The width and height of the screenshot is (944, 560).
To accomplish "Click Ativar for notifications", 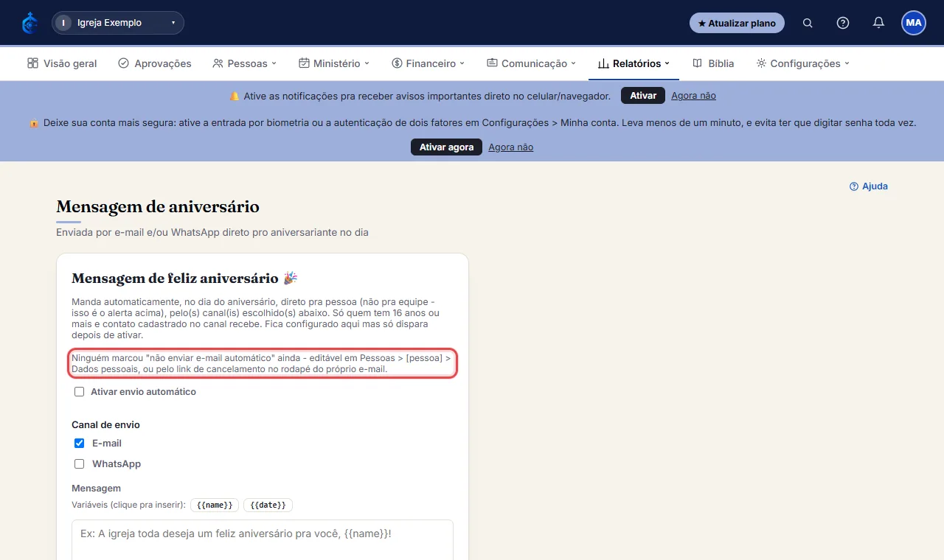I will (643, 96).
